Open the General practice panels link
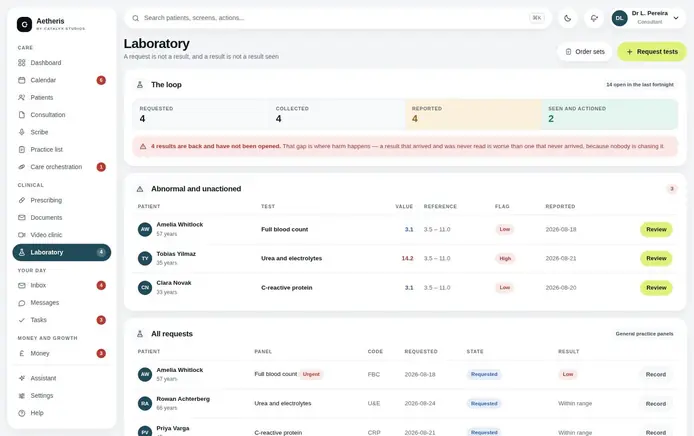The width and height of the screenshot is (694, 436). point(644,334)
